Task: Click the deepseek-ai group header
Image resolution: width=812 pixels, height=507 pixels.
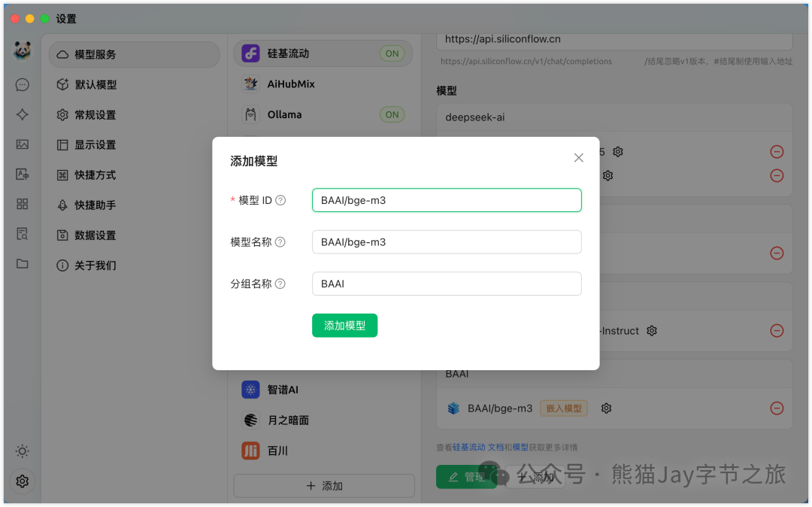Action: [x=615, y=117]
